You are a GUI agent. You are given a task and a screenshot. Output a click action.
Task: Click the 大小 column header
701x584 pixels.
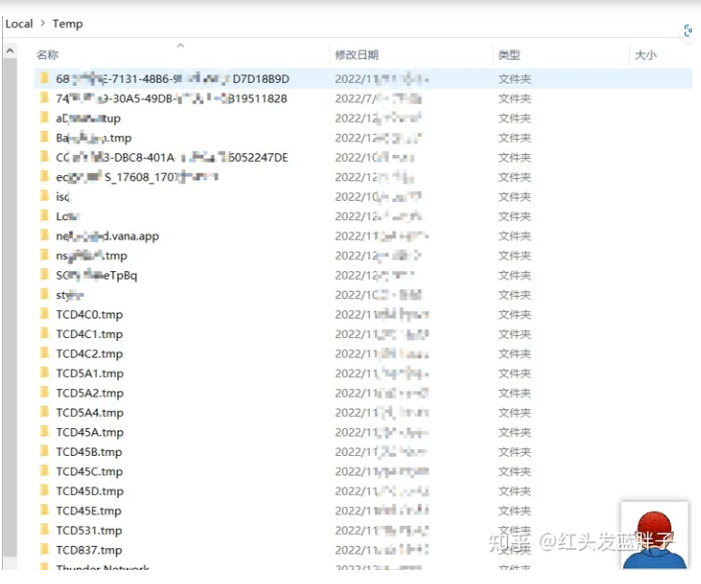click(x=645, y=55)
